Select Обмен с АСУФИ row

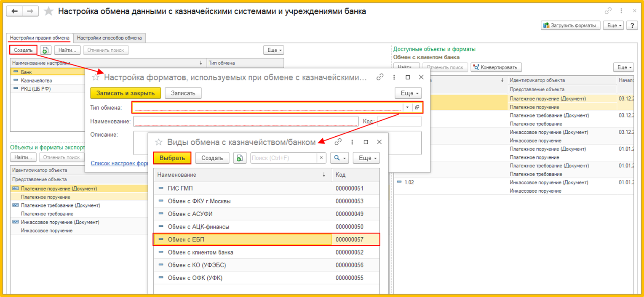pyautogui.click(x=267, y=214)
